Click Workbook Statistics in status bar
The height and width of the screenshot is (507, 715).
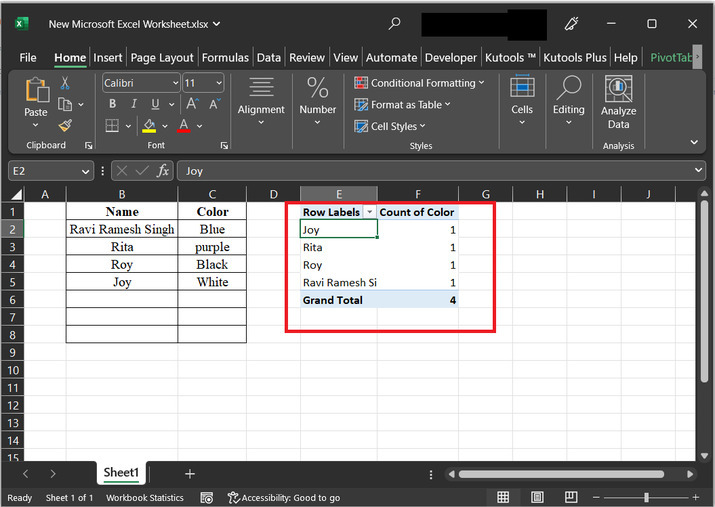pyautogui.click(x=145, y=498)
